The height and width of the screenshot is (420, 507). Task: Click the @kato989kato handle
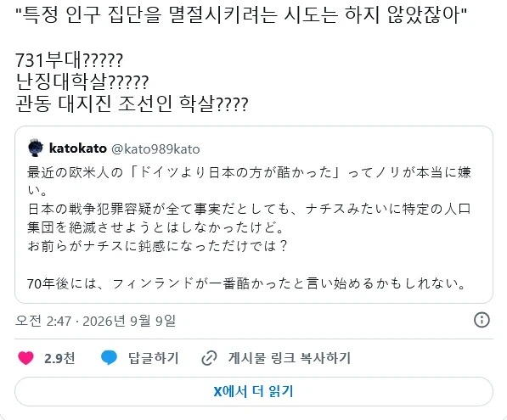pyautogui.click(x=155, y=149)
